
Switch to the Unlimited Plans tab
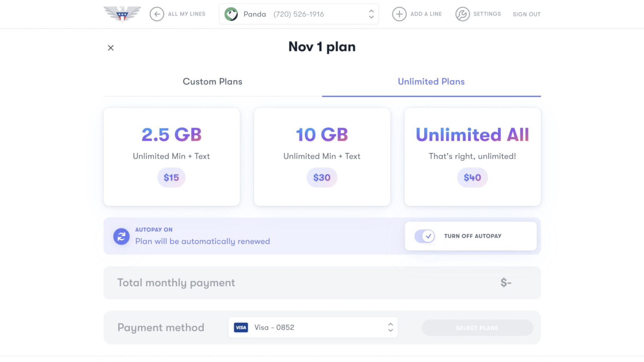431,82
